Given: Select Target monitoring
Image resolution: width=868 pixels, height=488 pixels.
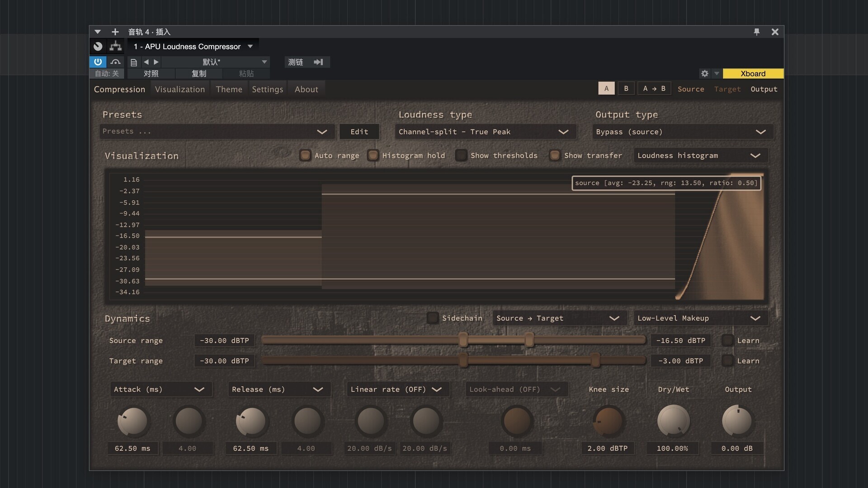Looking at the screenshot, I should click(x=727, y=89).
